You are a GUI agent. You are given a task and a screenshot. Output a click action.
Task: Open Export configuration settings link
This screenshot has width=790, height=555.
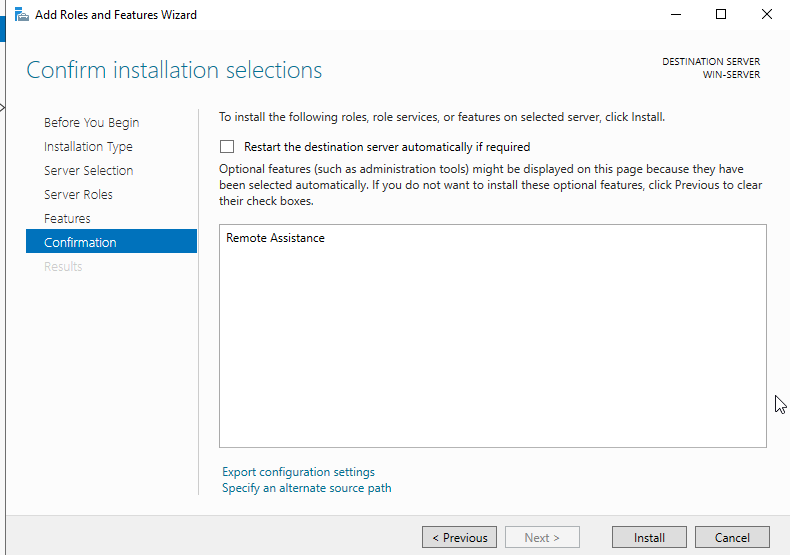(x=298, y=472)
